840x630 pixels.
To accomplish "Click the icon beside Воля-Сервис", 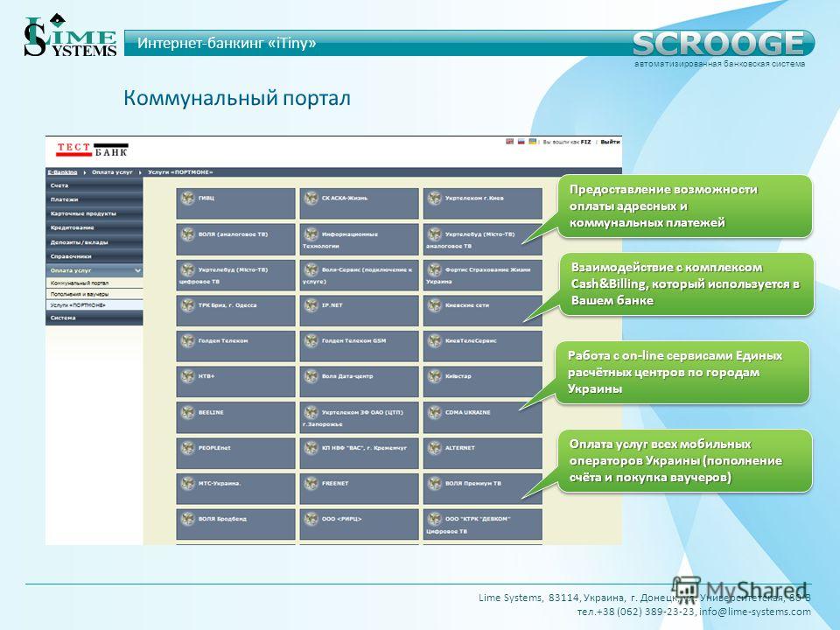I will tap(311, 269).
